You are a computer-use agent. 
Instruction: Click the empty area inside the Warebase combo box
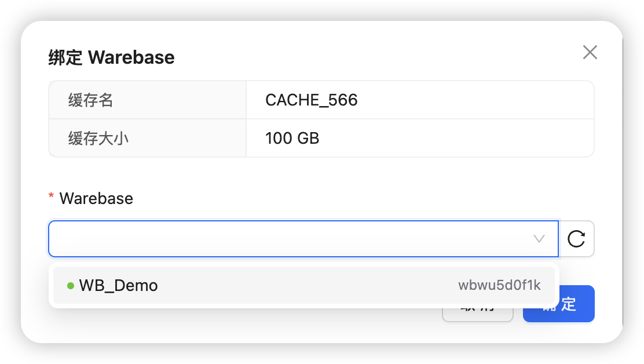coord(287,239)
